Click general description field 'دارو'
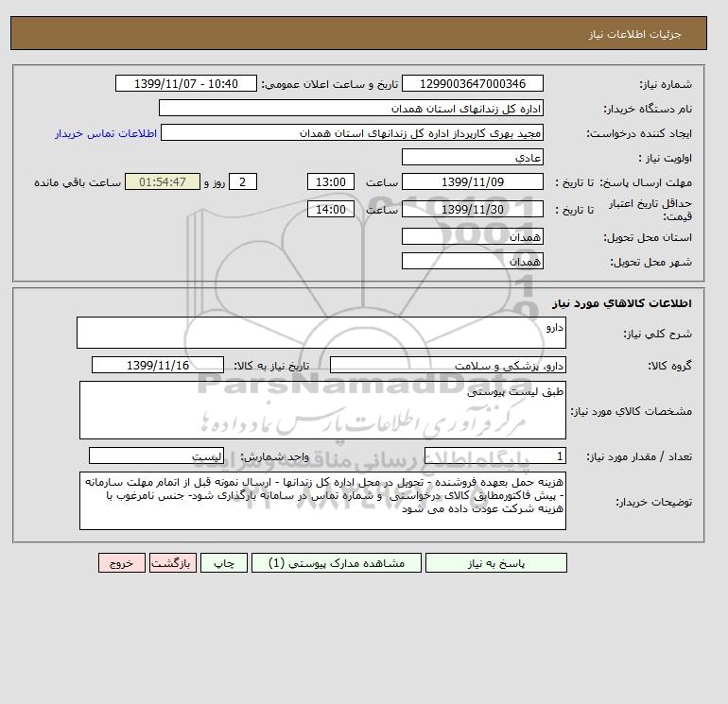Screen dimensions: 728x704 321,333
